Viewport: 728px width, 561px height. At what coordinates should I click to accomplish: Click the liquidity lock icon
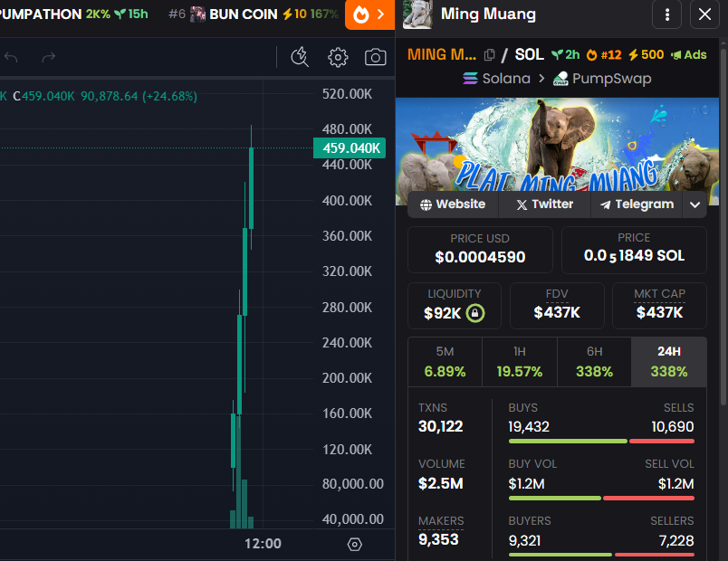475,313
